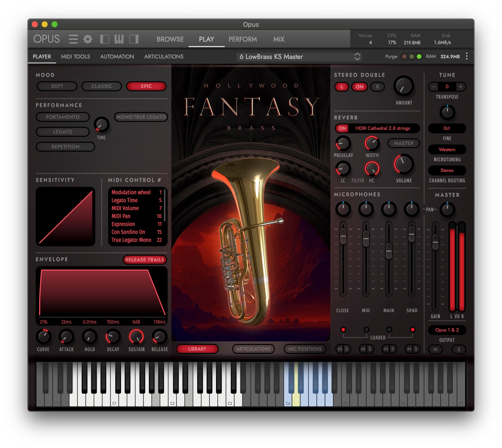Open the three-dot menu beside RAM display

pos(467,56)
